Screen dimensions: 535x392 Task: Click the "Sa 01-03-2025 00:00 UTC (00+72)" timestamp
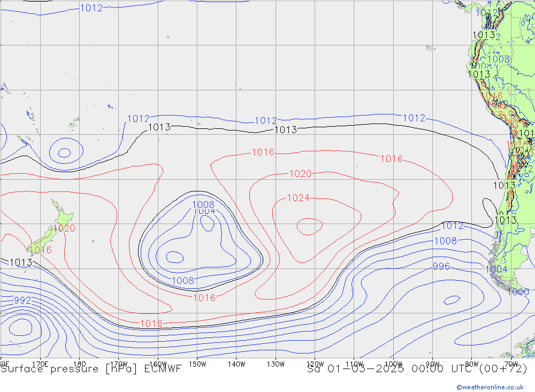pos(417,369)
